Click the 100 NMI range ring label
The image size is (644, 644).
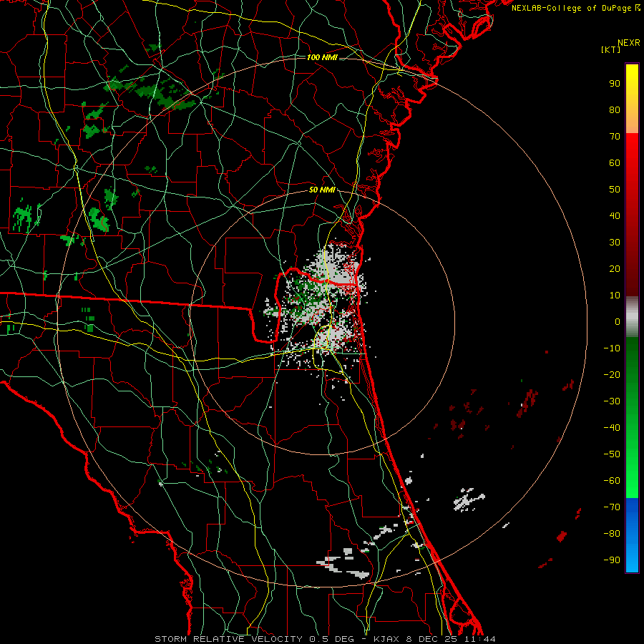coord(322,57)
